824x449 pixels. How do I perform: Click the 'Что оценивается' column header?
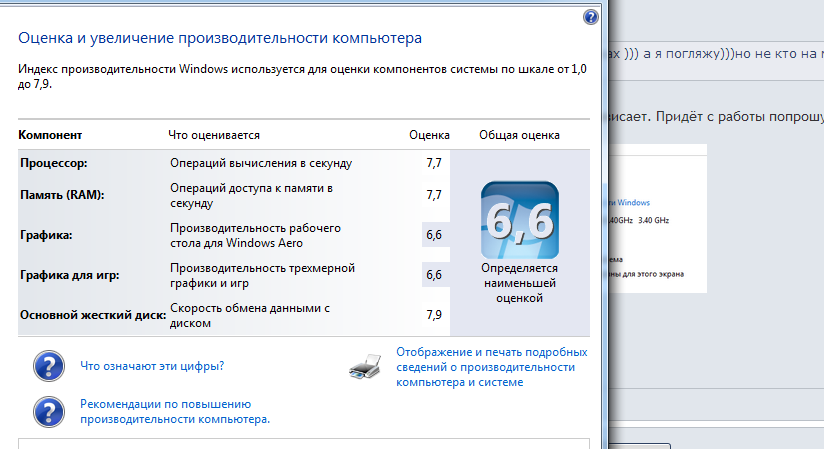[x=214, y=135]
